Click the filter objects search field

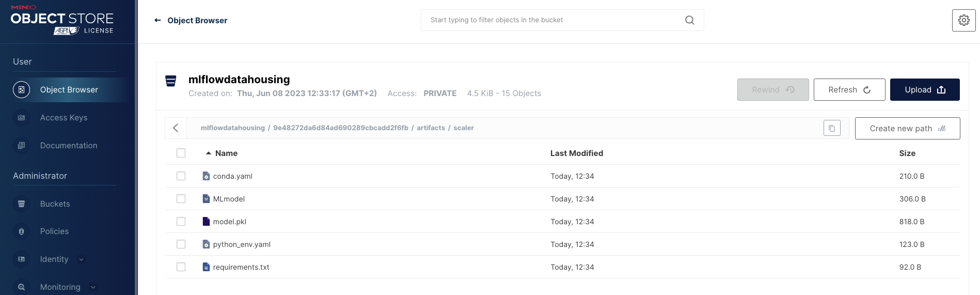tap(552, 20)
